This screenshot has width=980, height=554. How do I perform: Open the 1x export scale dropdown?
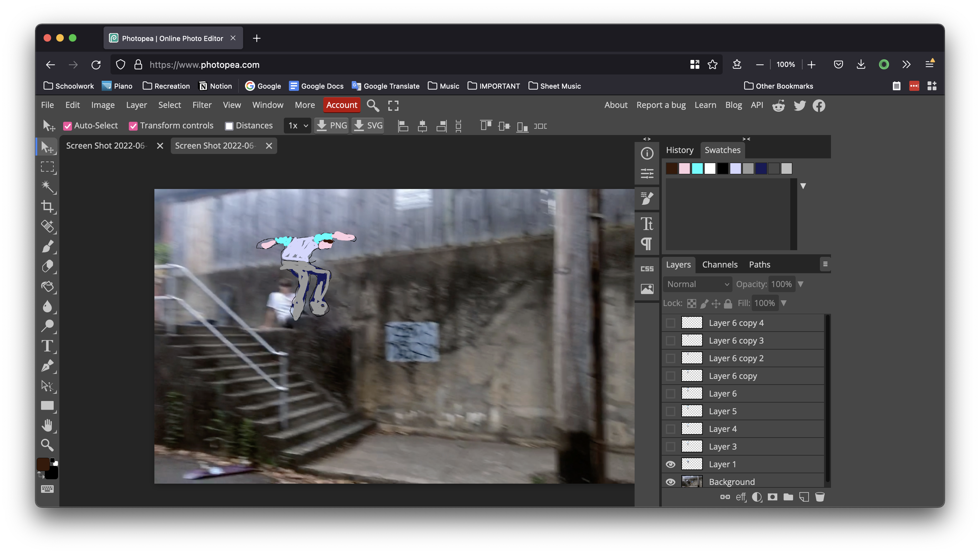(297, 126)
